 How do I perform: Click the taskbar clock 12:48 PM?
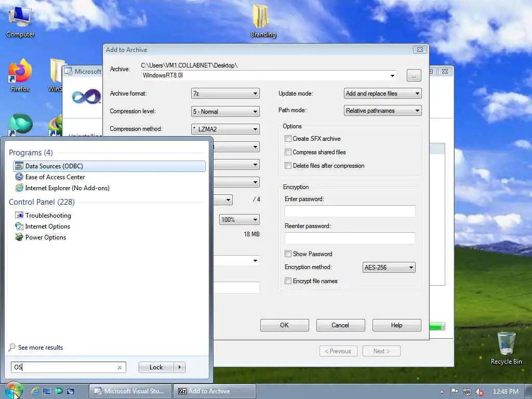505,392
